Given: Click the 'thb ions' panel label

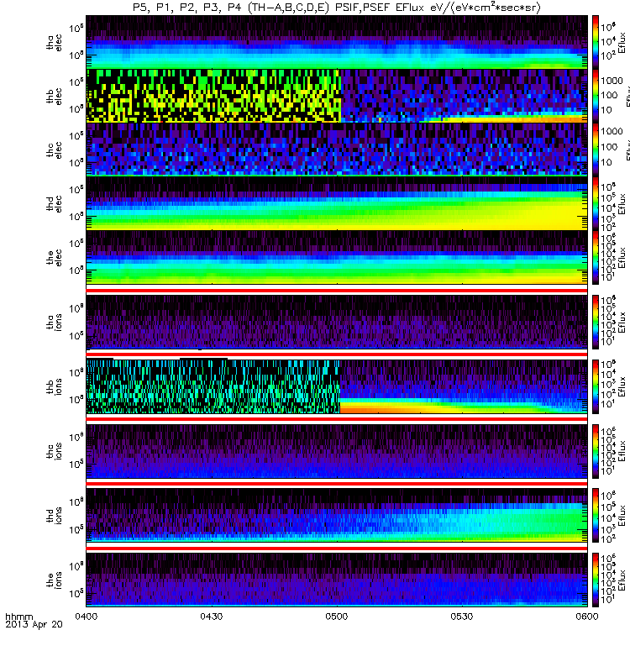Looking at the screenshot, I should tap(54, 386).
